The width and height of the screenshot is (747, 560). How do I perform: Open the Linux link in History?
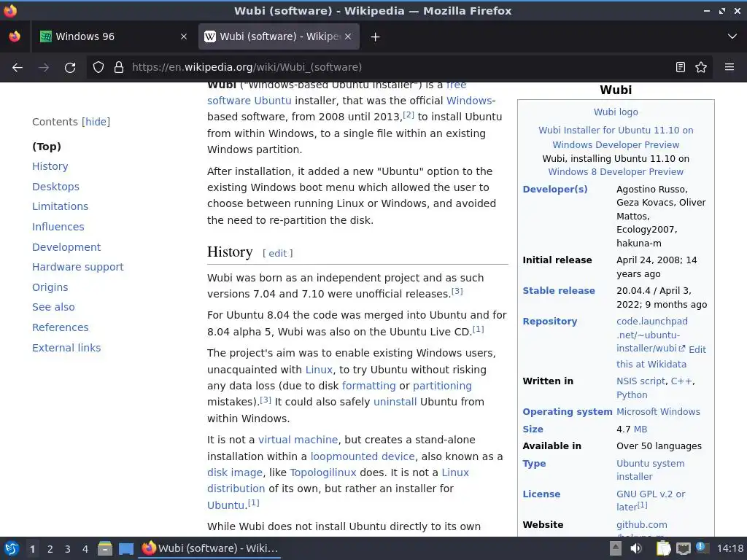pos(319,370)
